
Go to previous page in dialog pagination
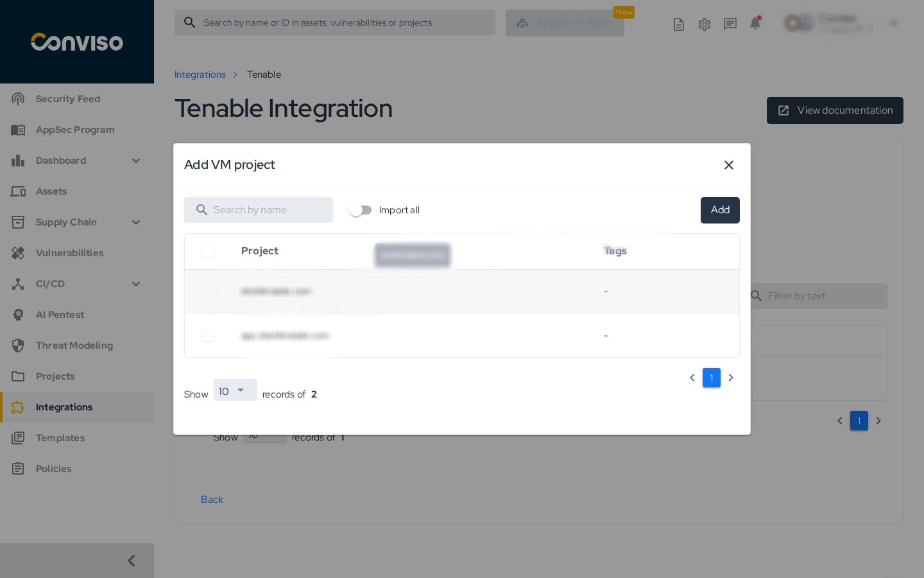(692, 378)
